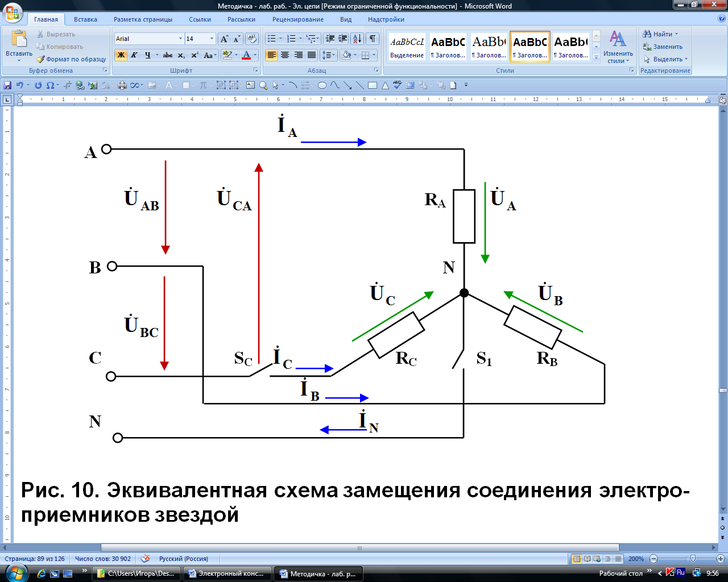Screen dimensions: 728x582
Task: Increase paragraph indent
Action: (343, 39)
